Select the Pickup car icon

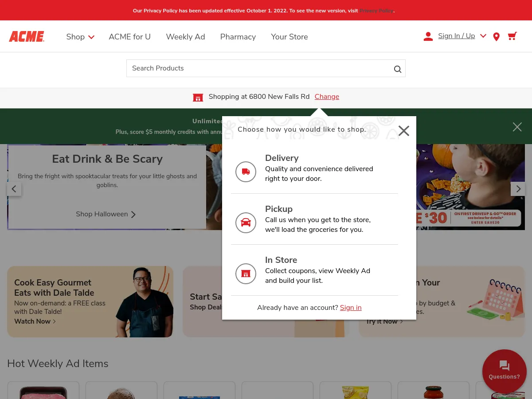click(246, 223)
